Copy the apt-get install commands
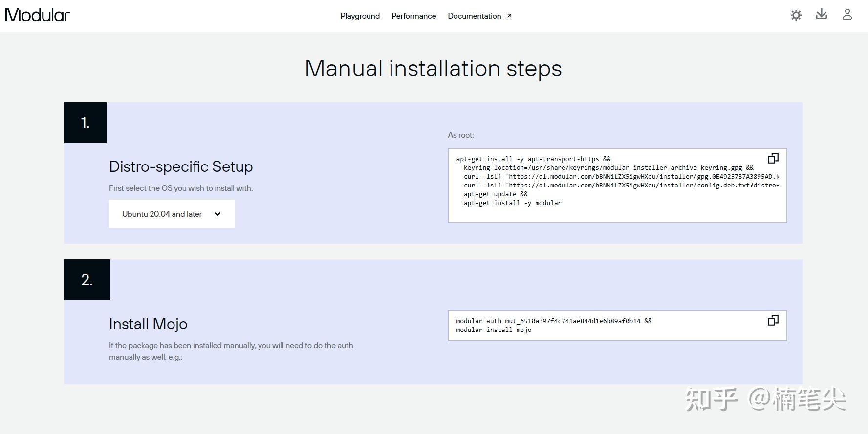 pos(773,158)
